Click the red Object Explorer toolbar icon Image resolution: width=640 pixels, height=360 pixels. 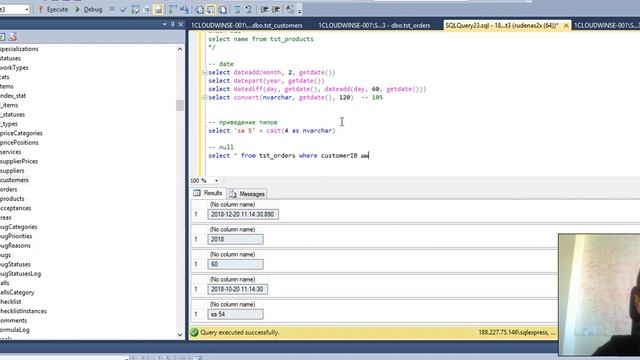point(13,37)
